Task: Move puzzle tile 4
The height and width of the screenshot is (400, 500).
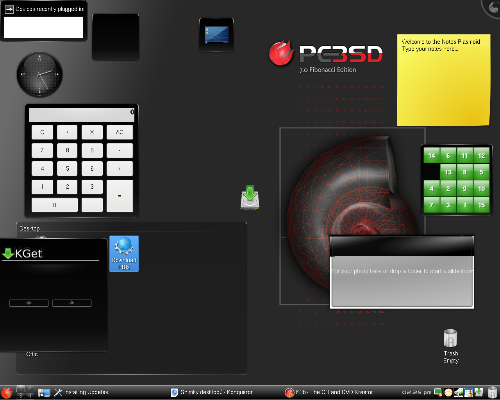Action: point(432,188)
